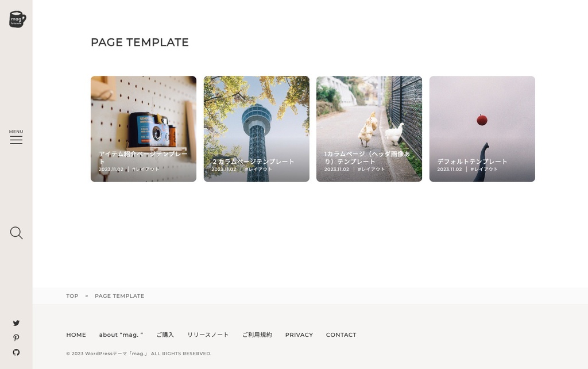The image size is (588, 369).
Task: Open 1カラムページ（ヘッダ画像あり）テンプレート card
Action: (369, 129)
